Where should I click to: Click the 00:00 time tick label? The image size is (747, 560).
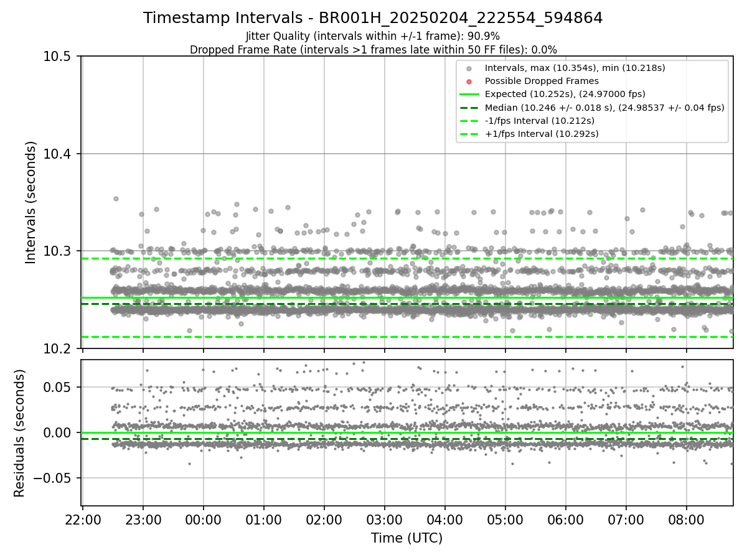coord(204,519)
